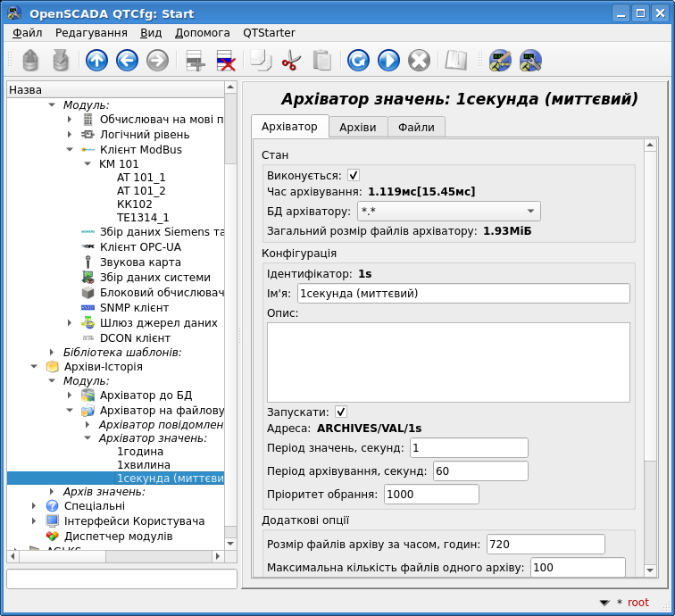Open the Редагування menu
Image resolution: width=675 pixels, height=616 pixels.
[91, 33]
